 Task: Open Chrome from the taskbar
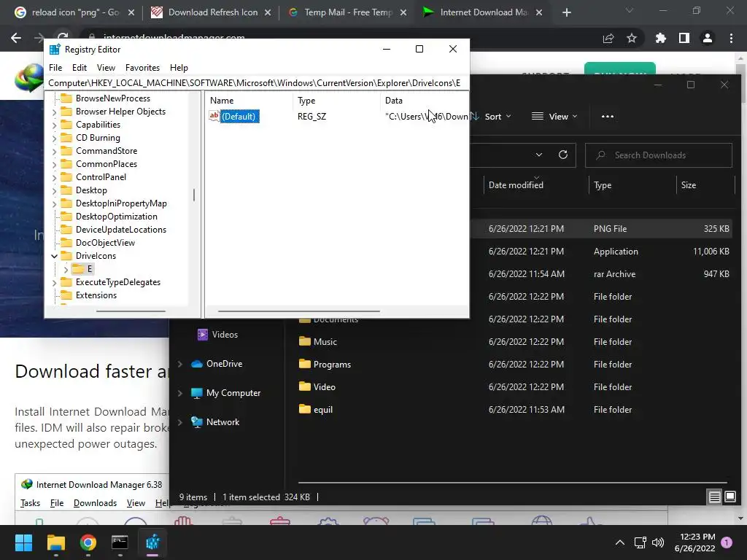pyautogui.click(x=88, y=542)
